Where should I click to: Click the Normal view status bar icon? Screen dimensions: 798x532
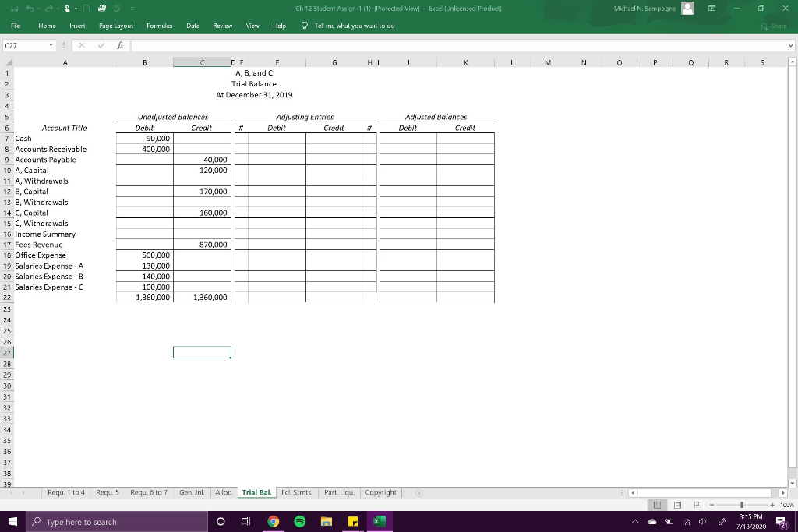[657, 505]
